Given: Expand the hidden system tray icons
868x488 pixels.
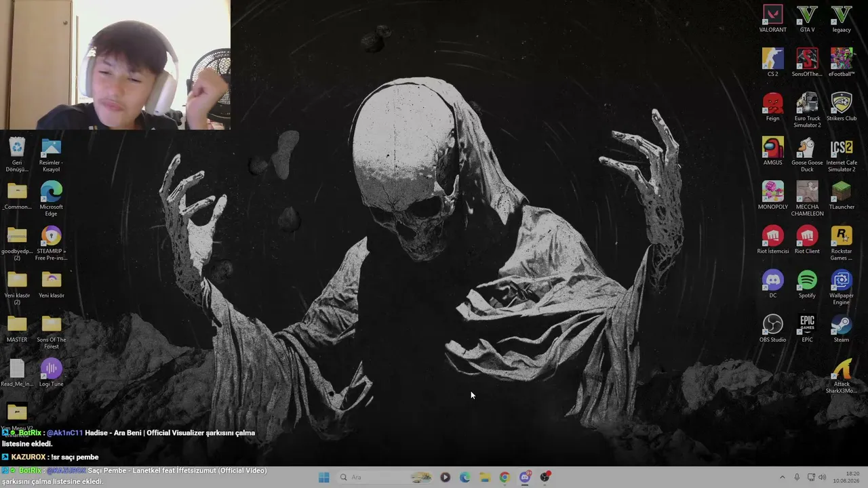Looking at the screenshot, I should (782, 477).
